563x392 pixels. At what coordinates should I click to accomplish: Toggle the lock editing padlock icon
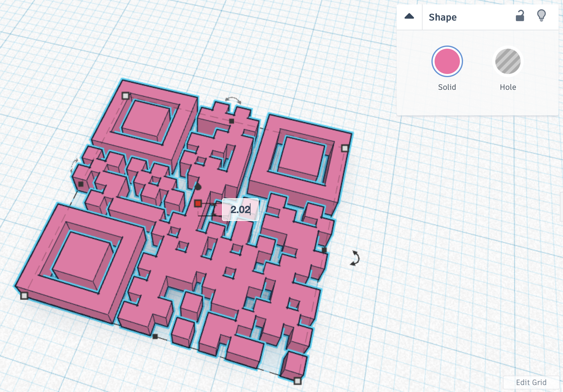520,15
